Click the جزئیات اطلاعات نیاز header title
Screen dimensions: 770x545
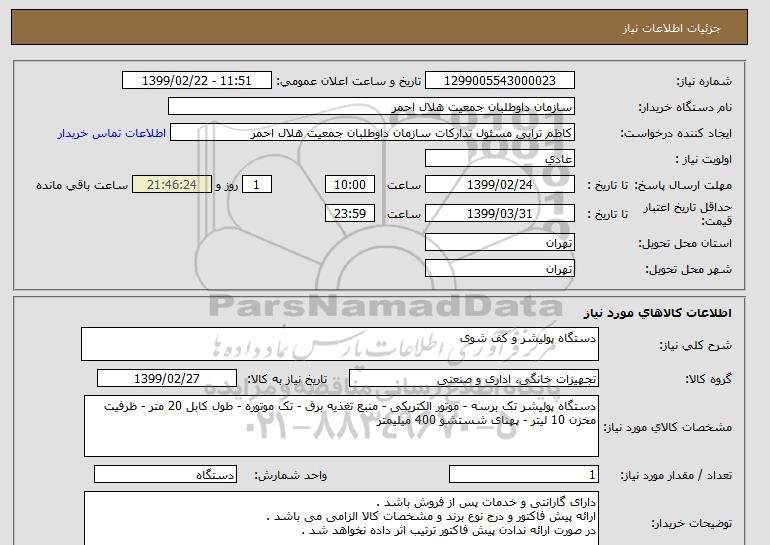[x=671, y=28]
